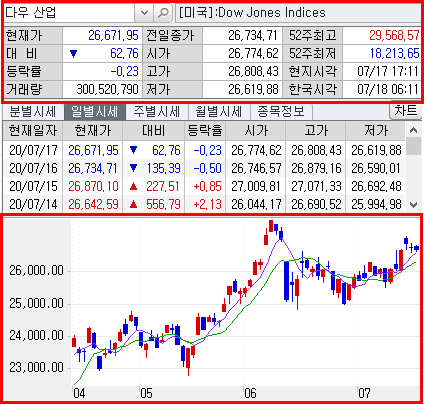The image size is (424, 404).
Task: Click the low price 26,590.01
Action: click(x=376, y=168)
